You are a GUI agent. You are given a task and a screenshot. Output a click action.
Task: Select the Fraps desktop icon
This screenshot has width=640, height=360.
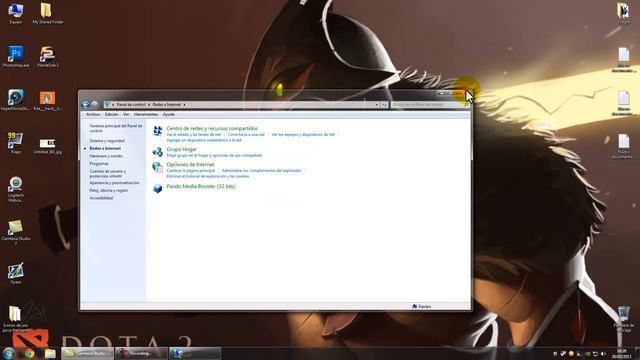point(16,143)
